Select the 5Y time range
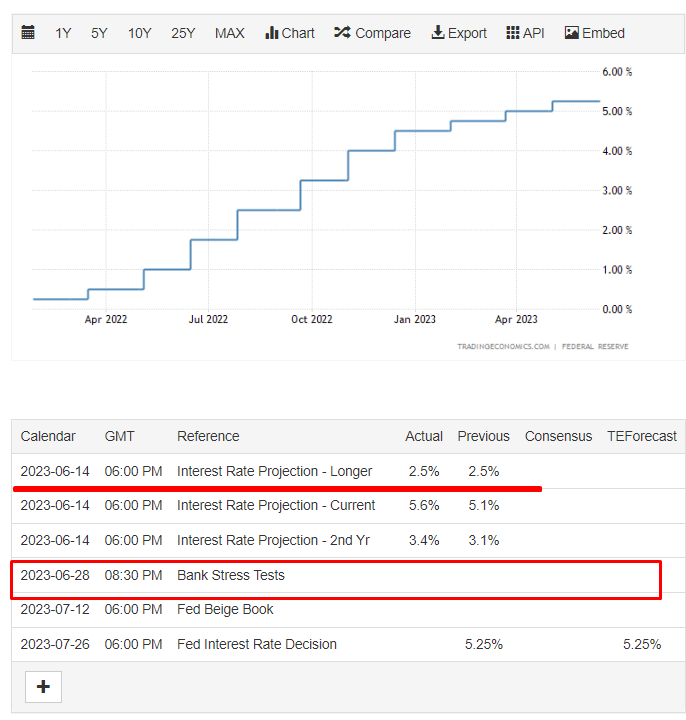Viewport: 686px width, 720px height. [x=99, y=33]
